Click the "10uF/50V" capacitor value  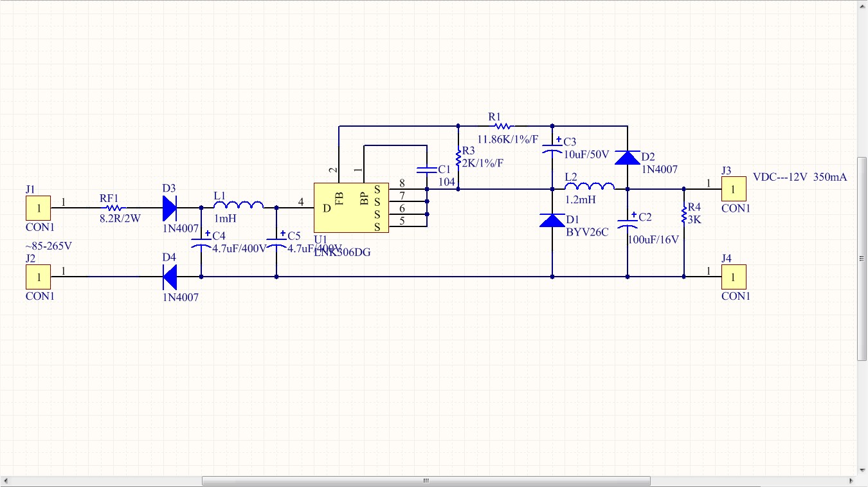(587, 154)
